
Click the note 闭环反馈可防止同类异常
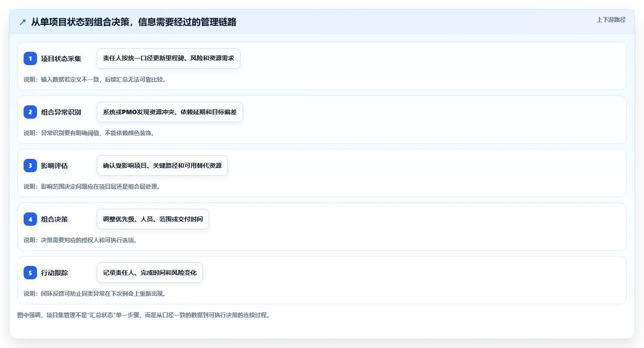(95, 294)
